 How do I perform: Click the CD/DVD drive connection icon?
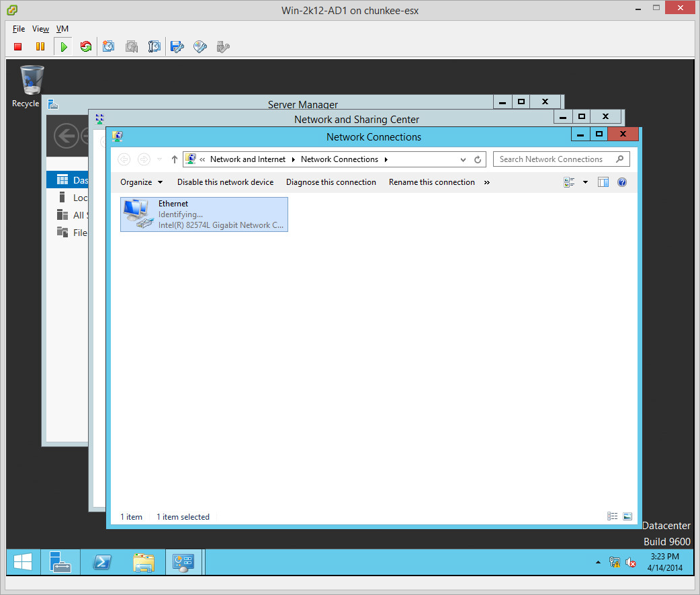(200, 46)
